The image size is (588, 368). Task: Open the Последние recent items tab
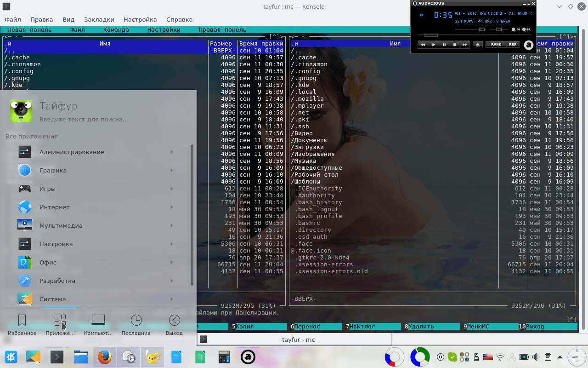(x=136, y=325)
